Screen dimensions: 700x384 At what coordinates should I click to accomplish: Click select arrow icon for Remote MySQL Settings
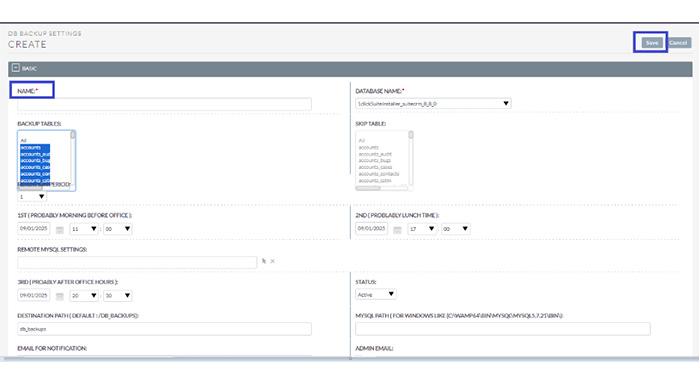coord(264,261)
